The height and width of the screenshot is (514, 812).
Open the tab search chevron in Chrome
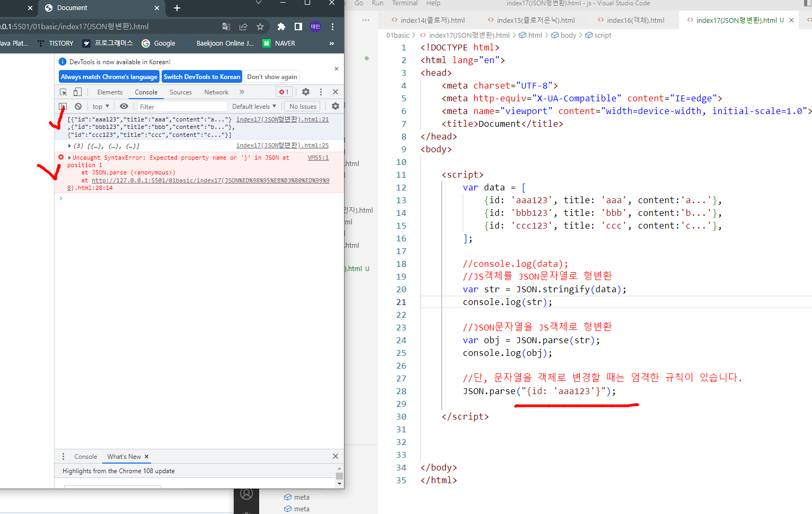click(x=259, y=3)
